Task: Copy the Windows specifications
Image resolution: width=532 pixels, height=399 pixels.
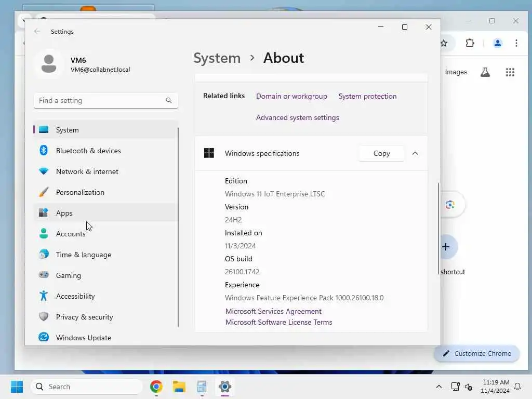Action: click(x=382, y=153)
